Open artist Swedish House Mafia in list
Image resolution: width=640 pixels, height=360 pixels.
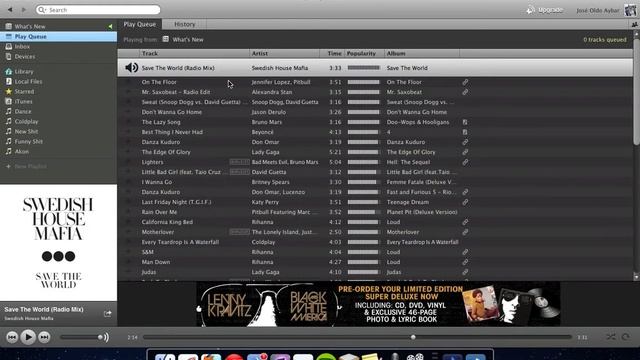pyautogui.click(x=280, y=68)
